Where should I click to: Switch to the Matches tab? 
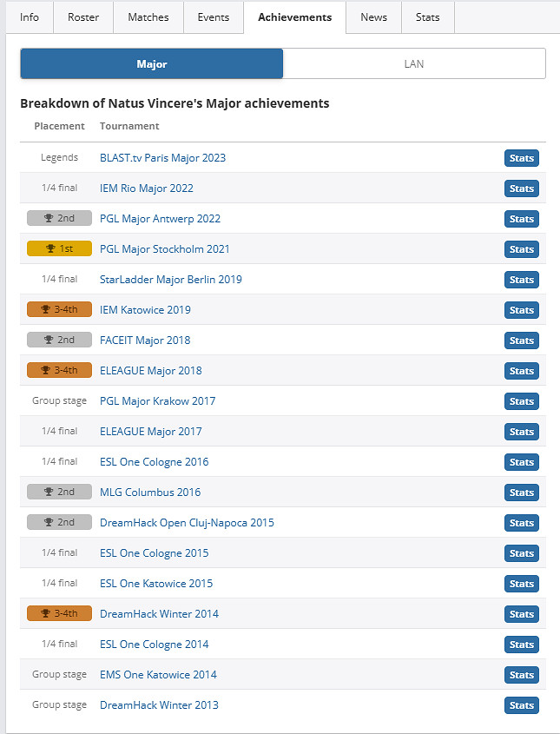[x=148, y=17]
